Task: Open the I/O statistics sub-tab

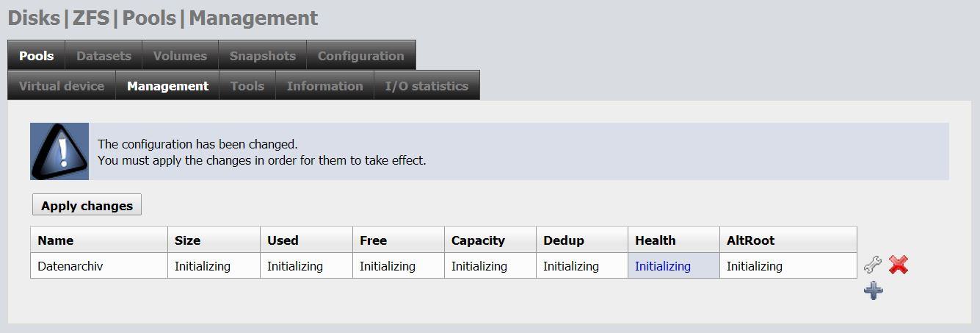Action: [427, 86]
